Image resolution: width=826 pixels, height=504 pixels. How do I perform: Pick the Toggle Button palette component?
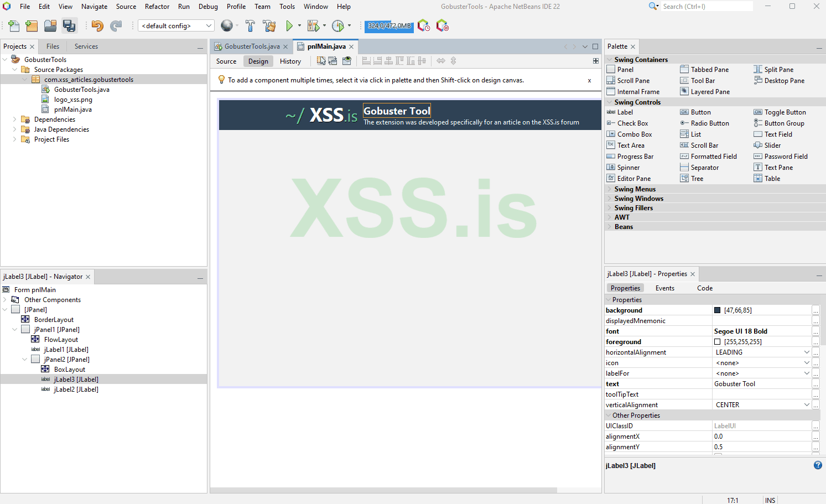[x=780, y=112]
